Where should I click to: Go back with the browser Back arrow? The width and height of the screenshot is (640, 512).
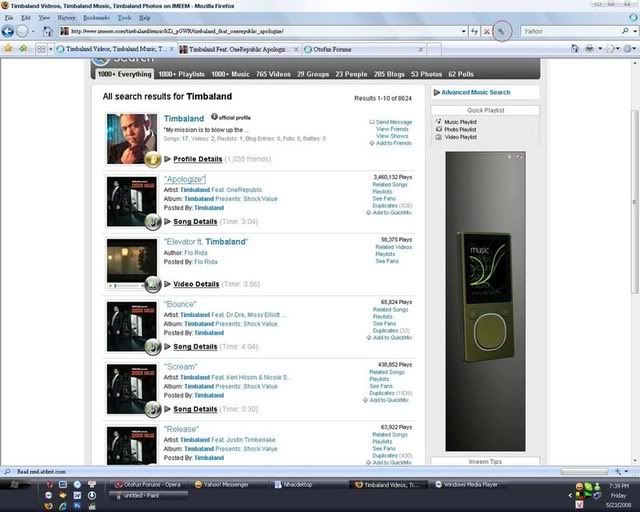click(8, 31)
